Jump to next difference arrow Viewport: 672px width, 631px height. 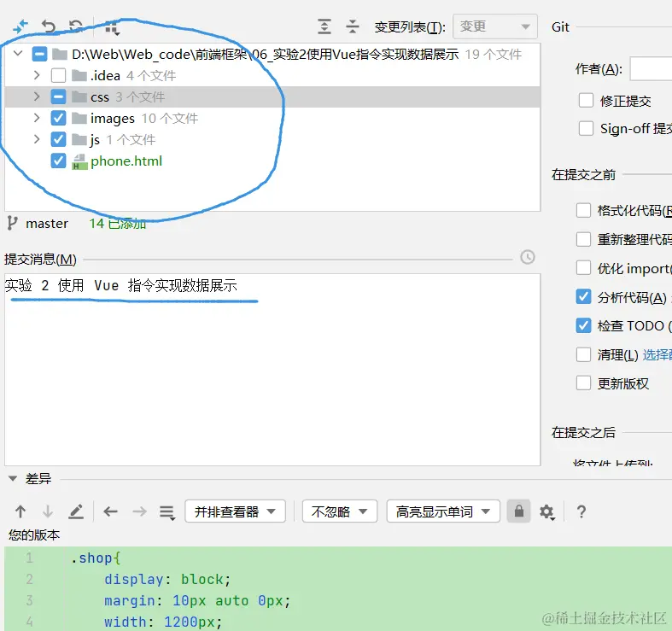(48, 511)
